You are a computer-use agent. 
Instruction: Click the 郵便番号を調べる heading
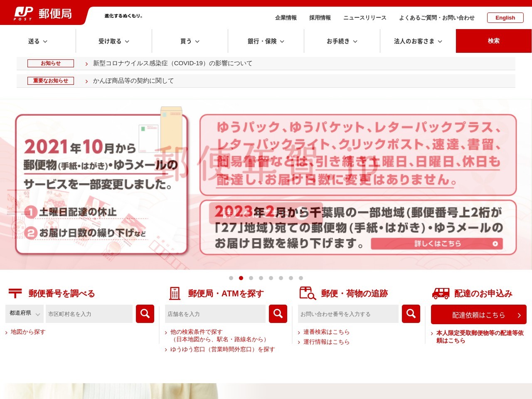[x=62, y=293]
